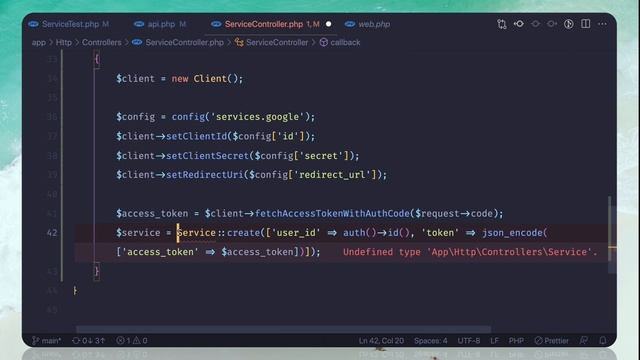Screen dimensions: 640x360
Task: Click the 'Controllers' breadcrumb
Action: click(102, 42)
